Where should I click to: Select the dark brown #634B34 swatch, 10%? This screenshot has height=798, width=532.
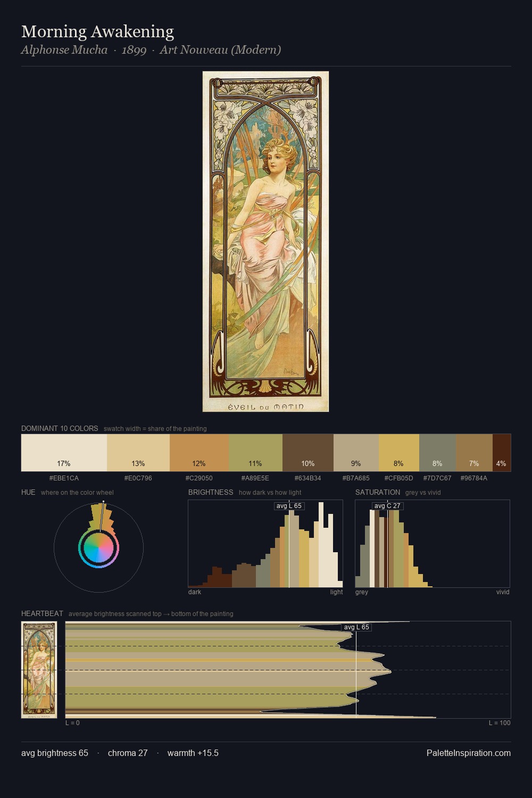308,453
